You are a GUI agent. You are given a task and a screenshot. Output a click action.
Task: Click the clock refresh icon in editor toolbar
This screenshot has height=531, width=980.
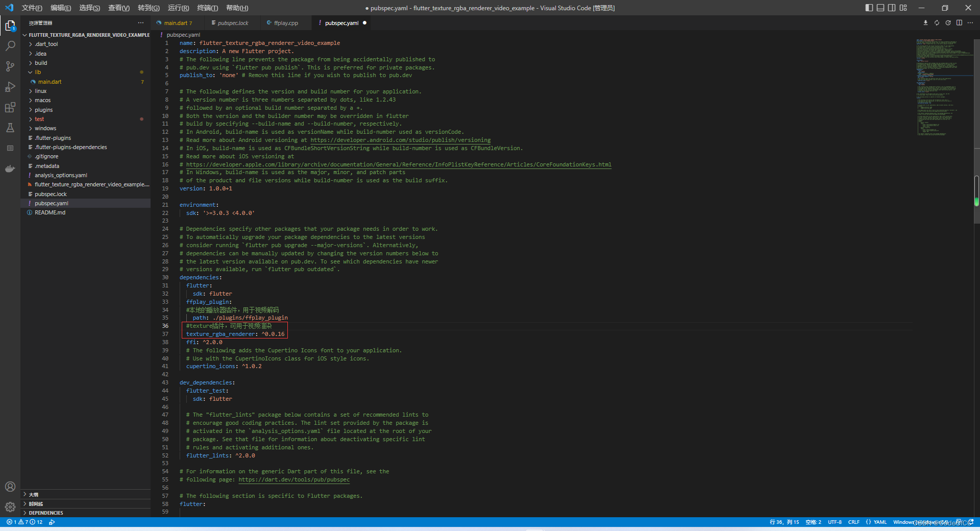click(x=948, y=23)
